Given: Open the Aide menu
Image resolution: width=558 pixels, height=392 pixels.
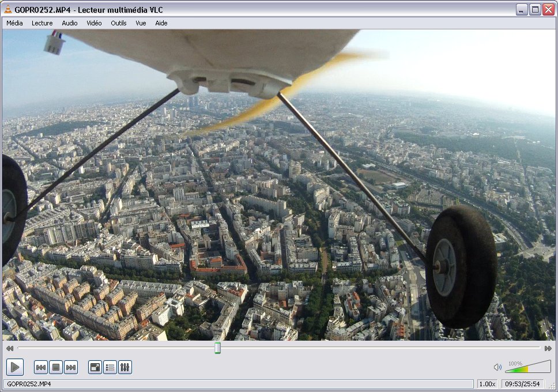Looking at the screenshot, I should (x=161, y=23).
